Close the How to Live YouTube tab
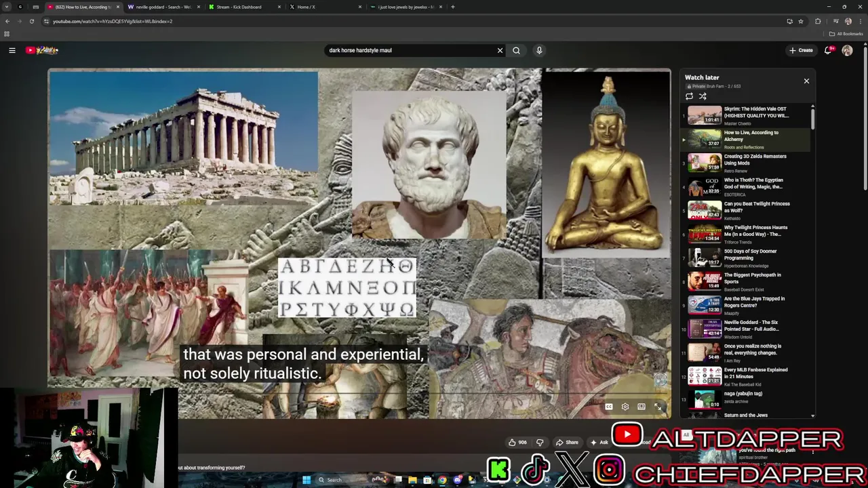 coord(117,7)
